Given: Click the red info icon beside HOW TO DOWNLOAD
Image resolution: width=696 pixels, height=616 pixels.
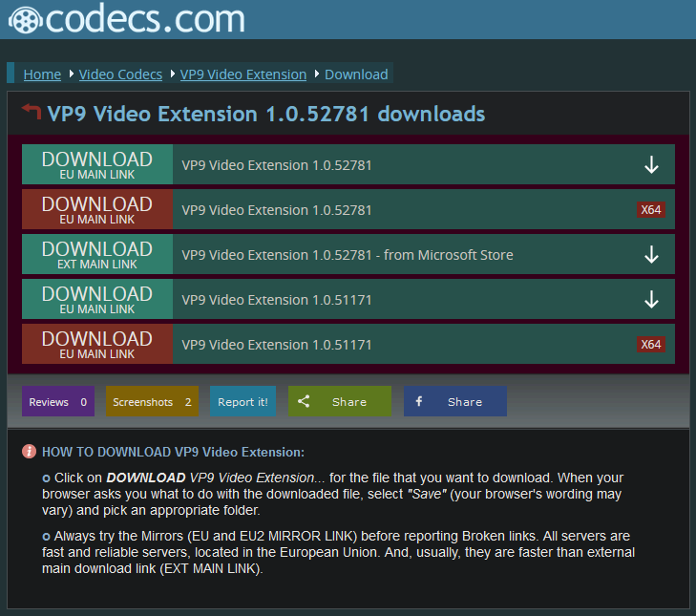Looking at the screenshot, I should pos(29,452).
